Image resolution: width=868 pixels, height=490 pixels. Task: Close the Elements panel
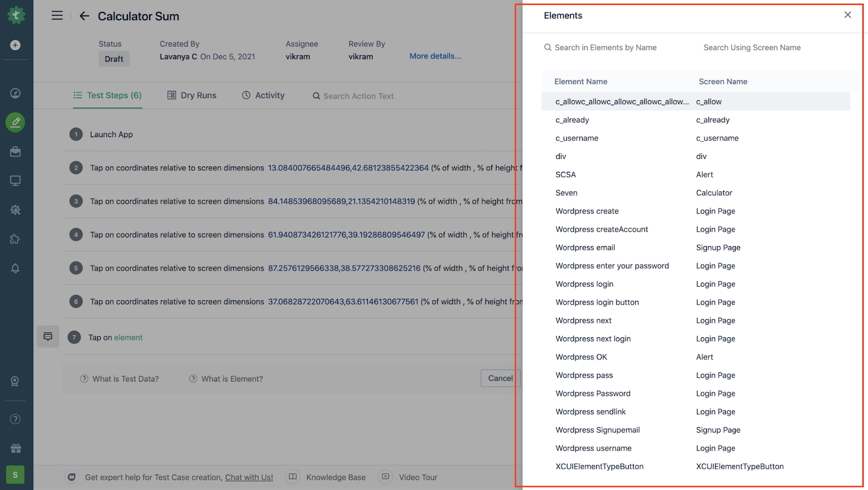click(848, 15)
